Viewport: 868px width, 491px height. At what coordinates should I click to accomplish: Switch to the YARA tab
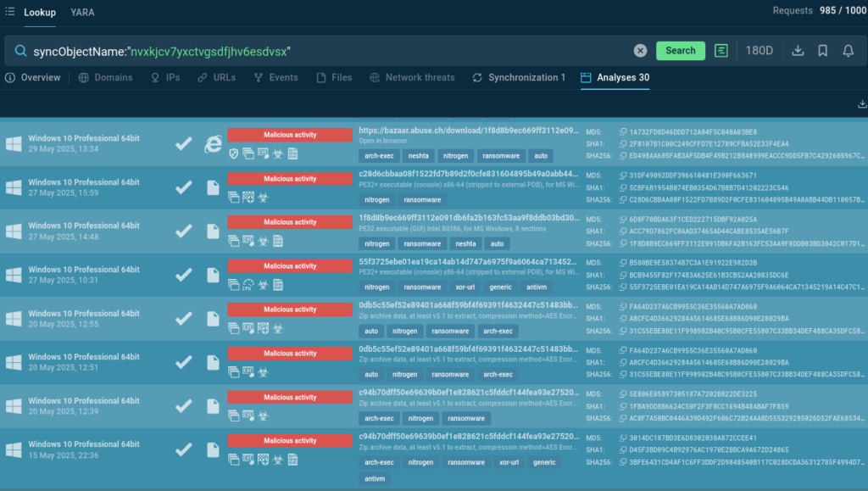click(82, 12)
